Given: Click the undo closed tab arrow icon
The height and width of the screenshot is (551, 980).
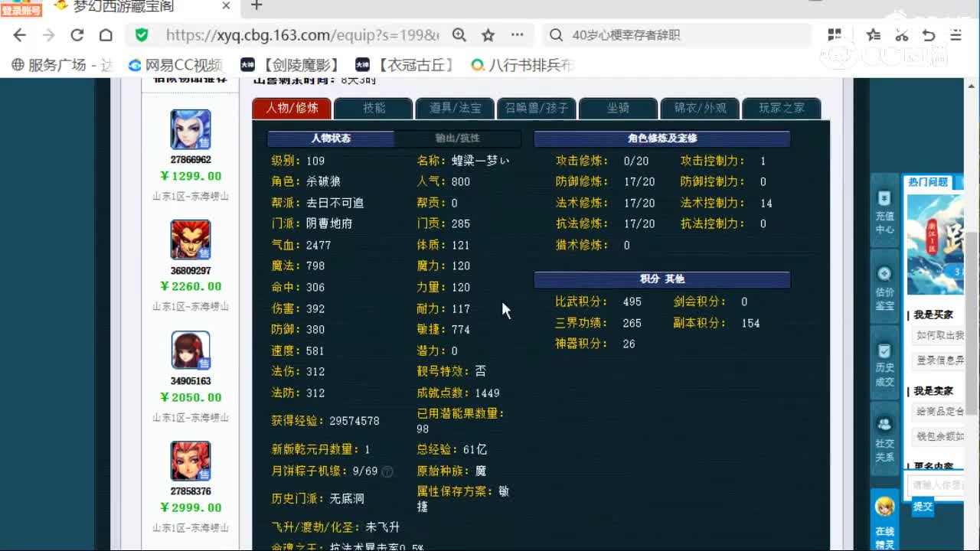Looking at the screenshot, I should pos(929,35).
